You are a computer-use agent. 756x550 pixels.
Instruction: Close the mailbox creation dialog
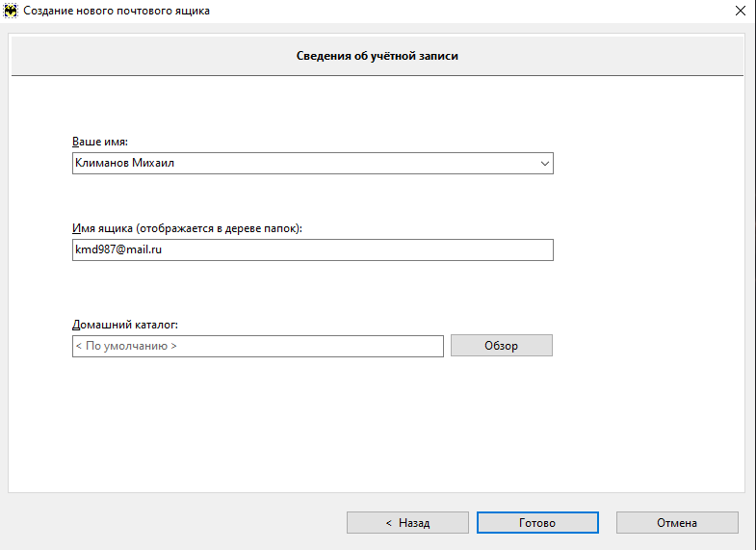tap(741, 11)
